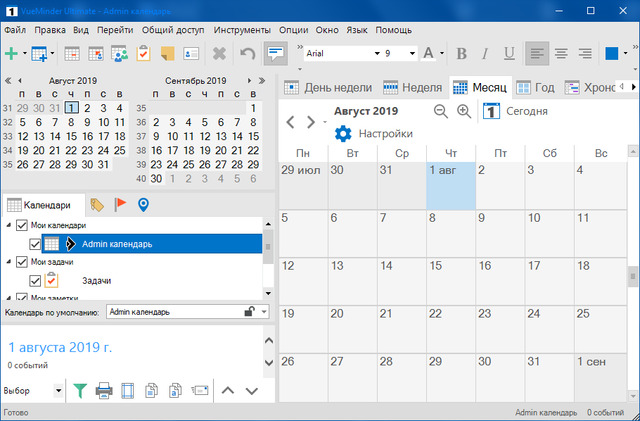
Task: Click the Сегодня button
Action: [x=516, y=111]
